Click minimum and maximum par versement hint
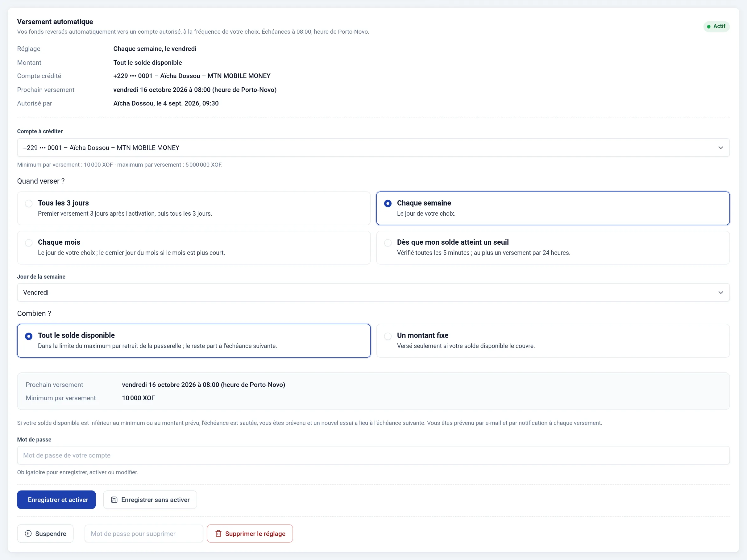The image size is (747, 560). click(x=120, y=165)
